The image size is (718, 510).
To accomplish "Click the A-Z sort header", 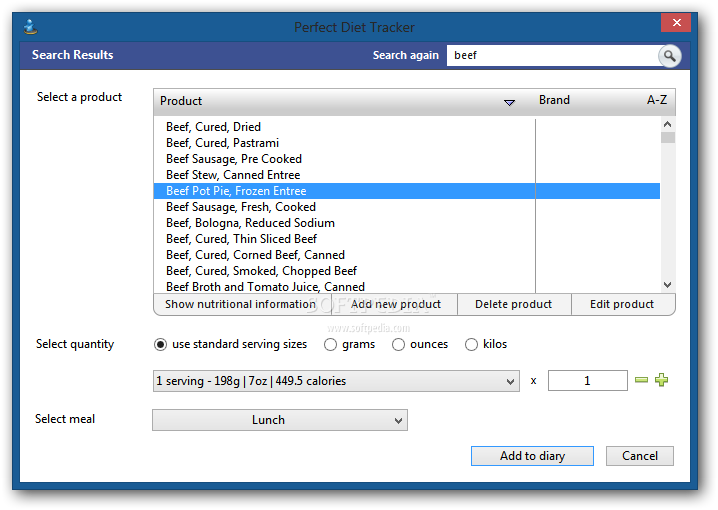I will pos(657,100).
